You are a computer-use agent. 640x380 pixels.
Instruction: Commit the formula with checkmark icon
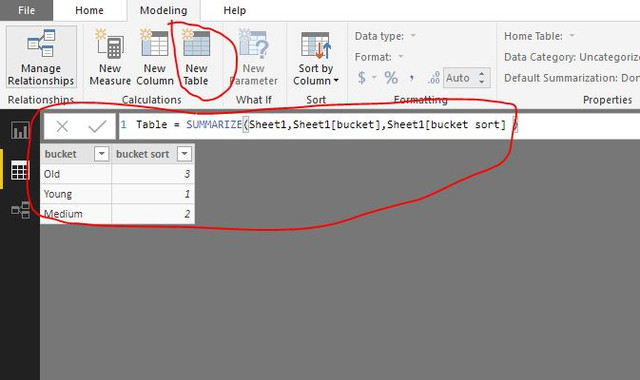pos(97,126)
